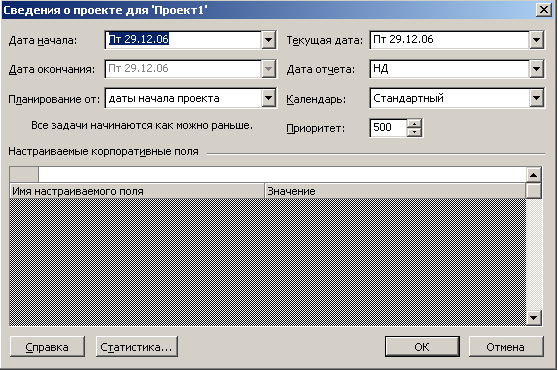Screen dimensions: 558x370
Task: Click the Справка button
Action: [x=47, y=347]
